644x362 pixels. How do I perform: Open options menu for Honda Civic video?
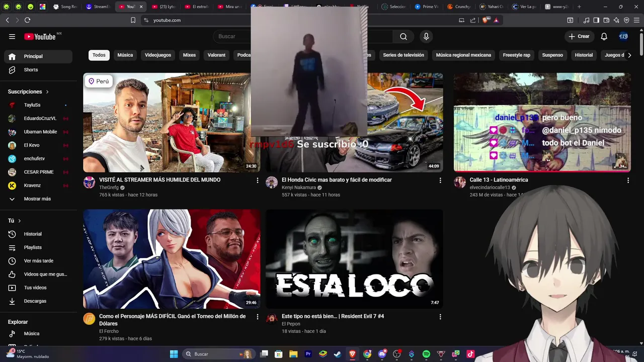coord(440,180)
